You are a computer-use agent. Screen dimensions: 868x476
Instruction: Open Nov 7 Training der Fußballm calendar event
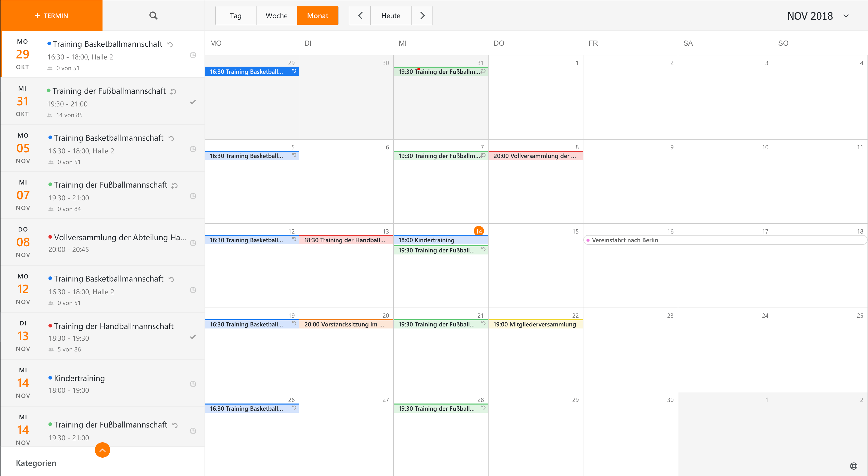click(441, 155)
